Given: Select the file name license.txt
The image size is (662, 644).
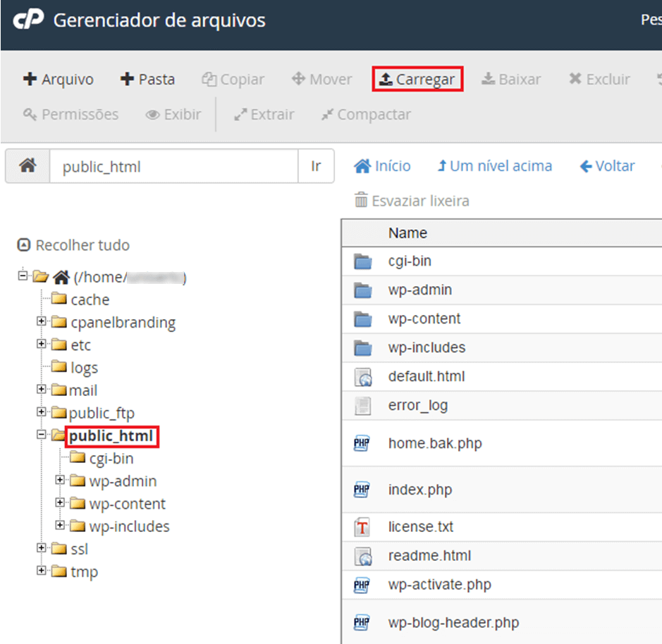Looking at the screenshot, I should point(420,526).
